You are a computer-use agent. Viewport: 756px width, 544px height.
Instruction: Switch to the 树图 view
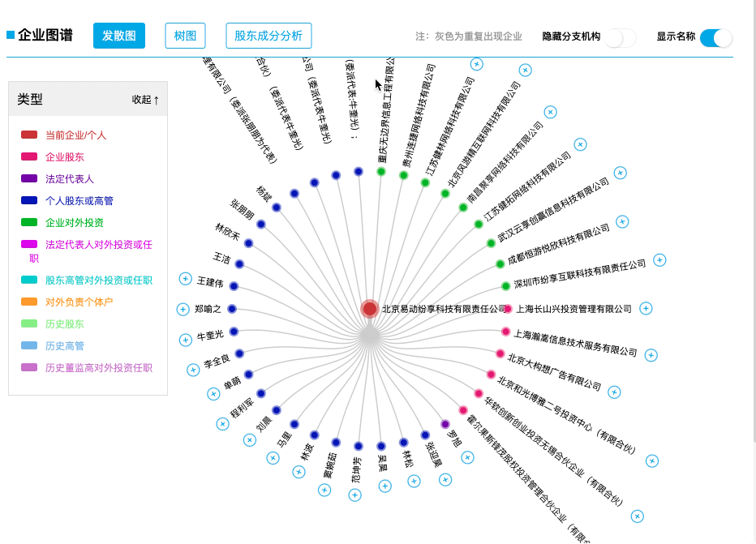[x=185, y=36]
